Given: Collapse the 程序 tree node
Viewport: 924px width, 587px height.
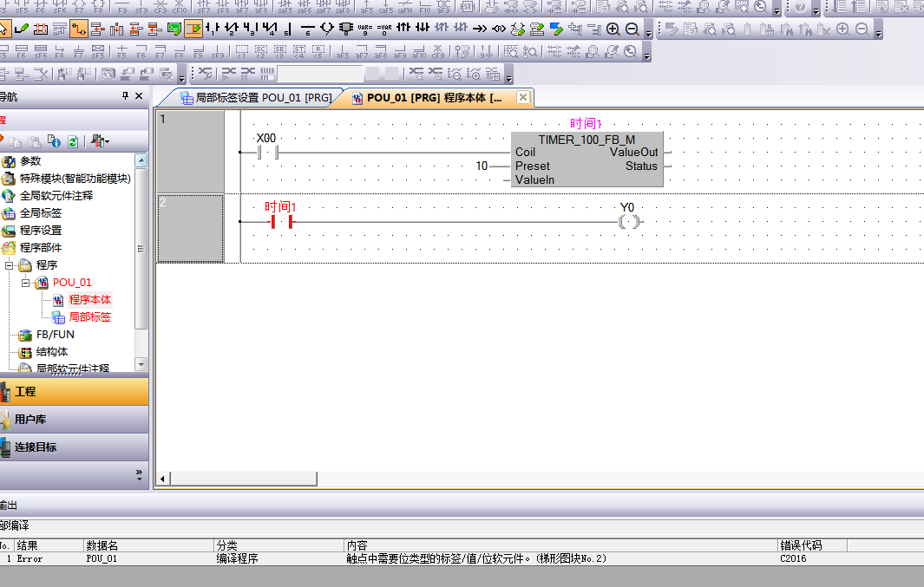Looking at the screenshot, I should point(10,265).
